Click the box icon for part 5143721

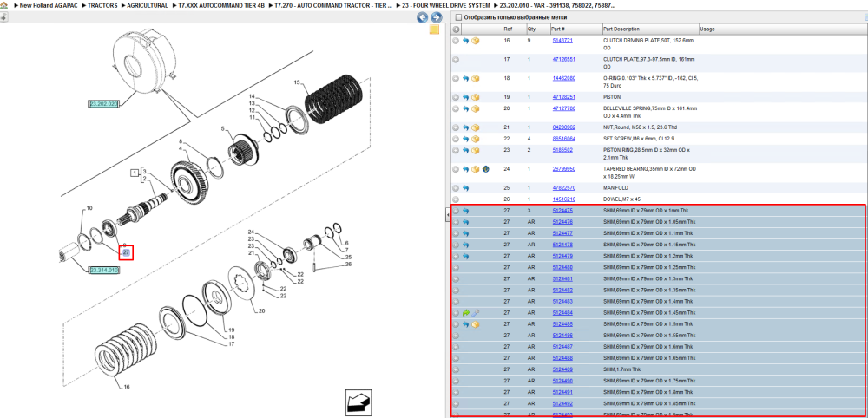point(475,41)
